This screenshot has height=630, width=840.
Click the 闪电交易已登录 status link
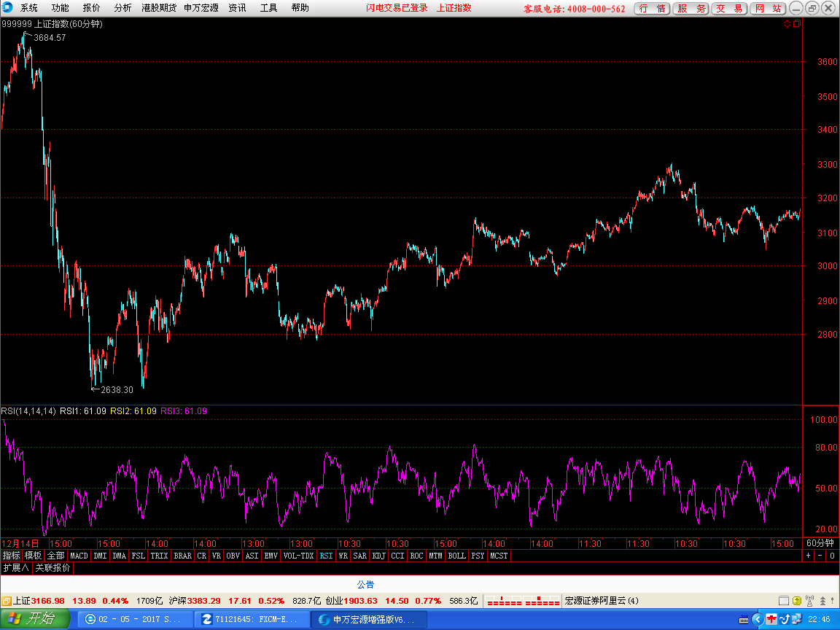click(x=397, y=7)
